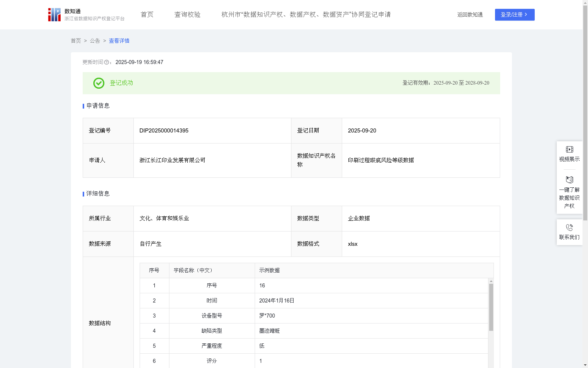The width and height of the screenshot is (588, 368).
Task: Click 企业数据 data type value
Action: pyautogui.click(x=359, y=219)
